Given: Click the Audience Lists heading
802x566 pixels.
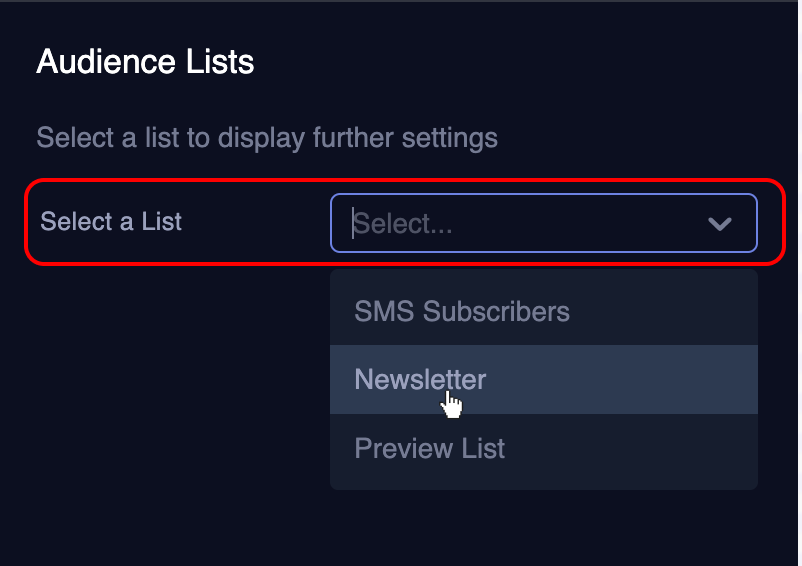Looking at the screenshot, I should tap(145, 62).
